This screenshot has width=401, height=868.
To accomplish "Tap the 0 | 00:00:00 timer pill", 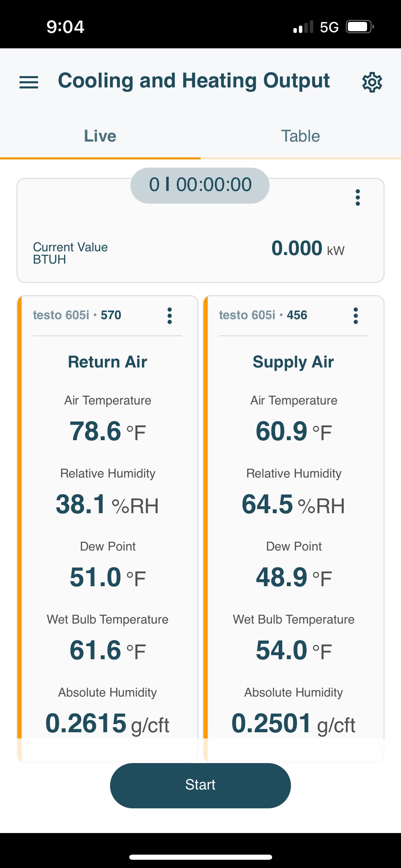I will pyautogui.click(x=200, y=185).
